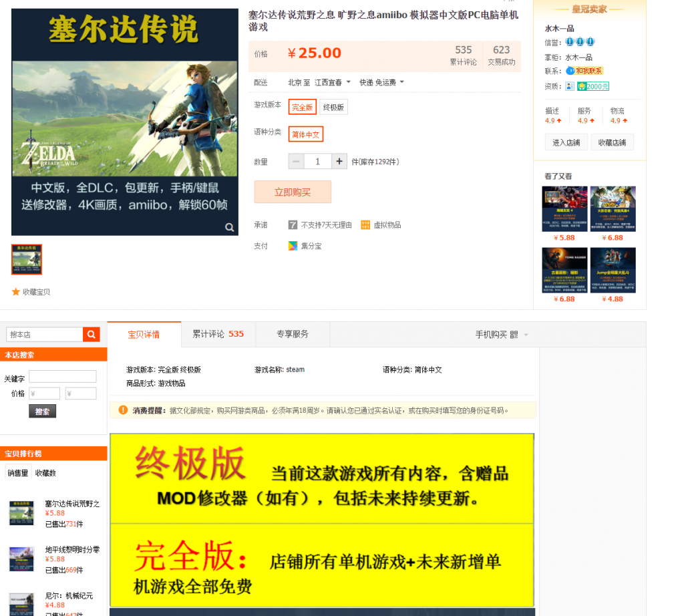Click the Zelda thumbnail below the main image
Viewport: 684px width, 616px height.
coord(26,259)
